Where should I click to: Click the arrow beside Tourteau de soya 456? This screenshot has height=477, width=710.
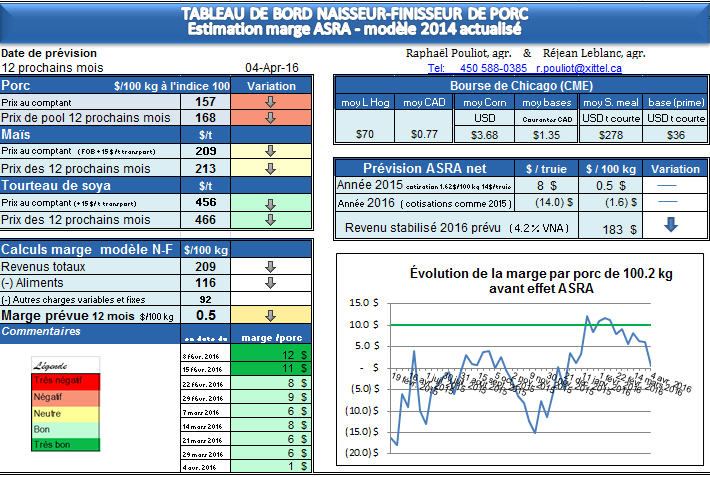(269, 204)
